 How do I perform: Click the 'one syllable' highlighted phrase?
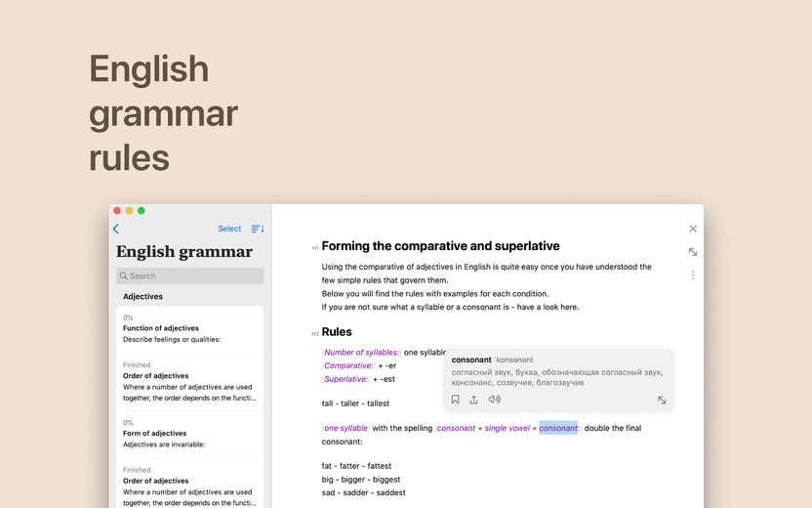tap(345, 428)
